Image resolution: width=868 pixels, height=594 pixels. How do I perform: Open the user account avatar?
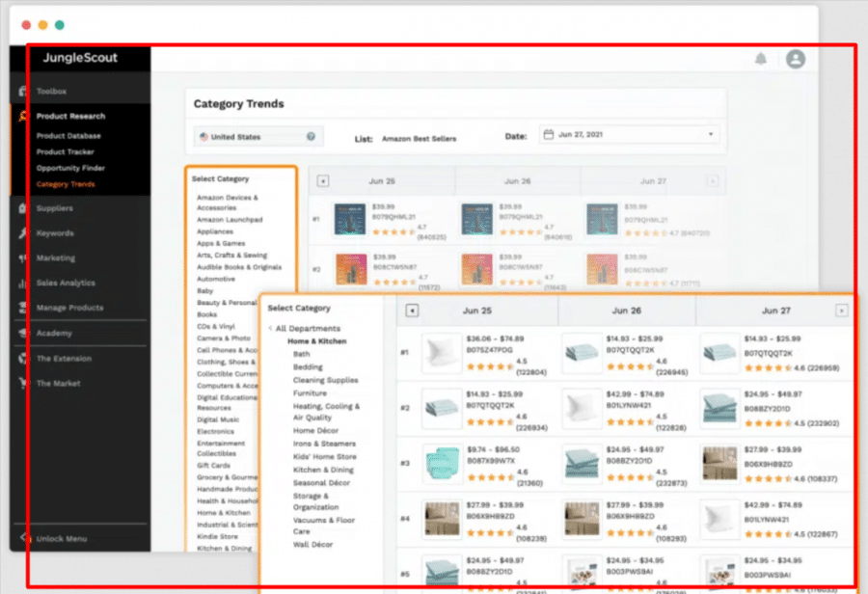796,59
